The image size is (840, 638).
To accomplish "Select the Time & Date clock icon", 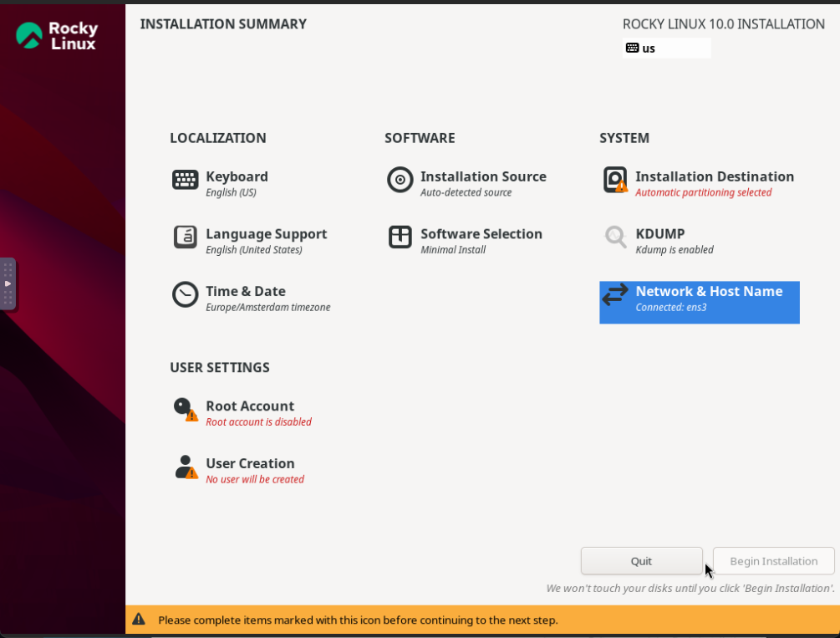I will [185, 294].
